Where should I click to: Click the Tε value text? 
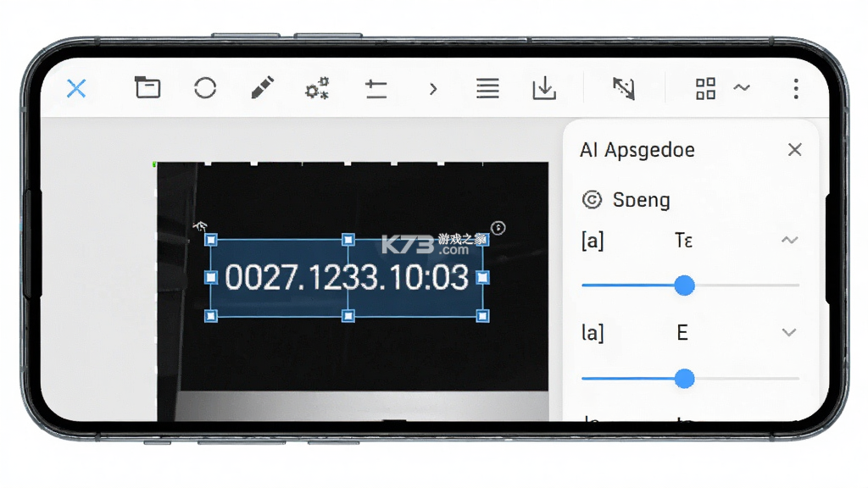(683, 240)
